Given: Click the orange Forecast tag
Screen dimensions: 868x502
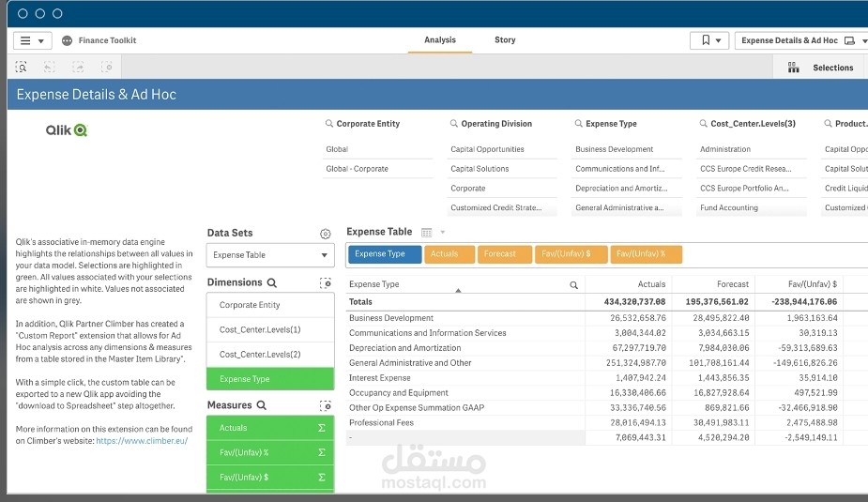Looking at the screenshot, I should (x=505, y=254).
